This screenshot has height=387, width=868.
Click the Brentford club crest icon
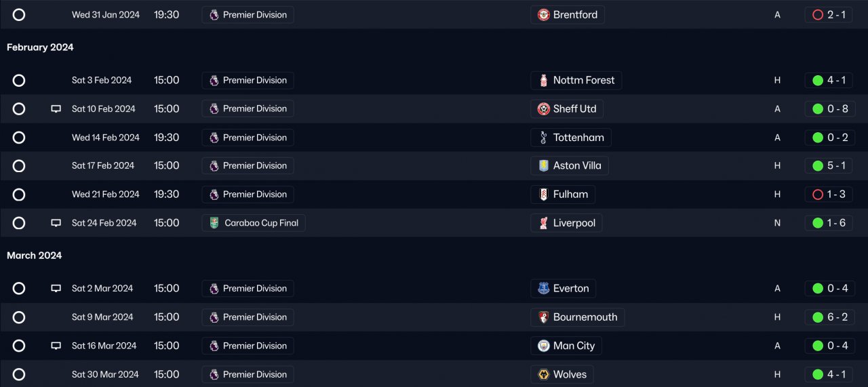[x=543, y=15]
